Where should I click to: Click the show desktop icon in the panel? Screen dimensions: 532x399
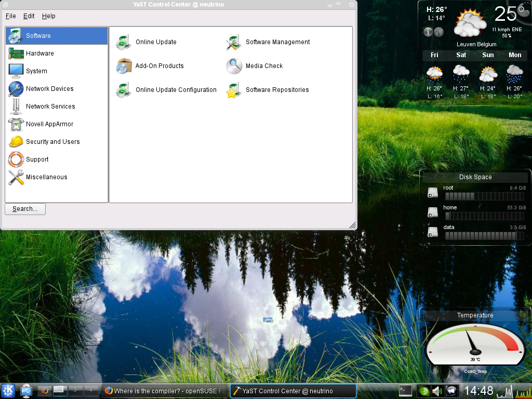click(26, 391)
